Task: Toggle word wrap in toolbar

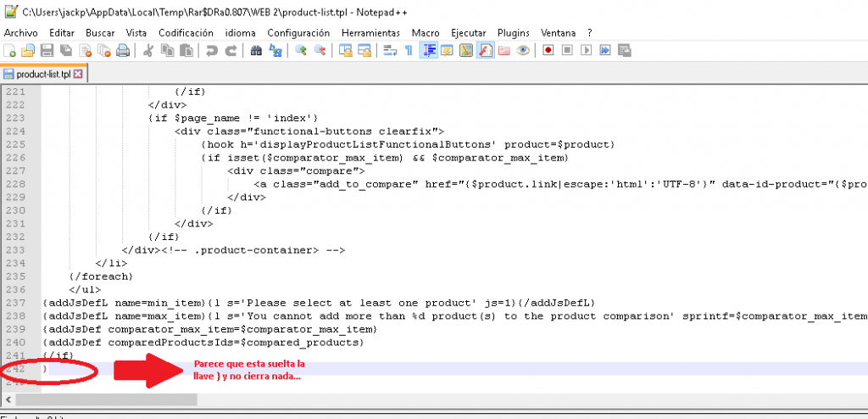Action: (x=390, y=51)
